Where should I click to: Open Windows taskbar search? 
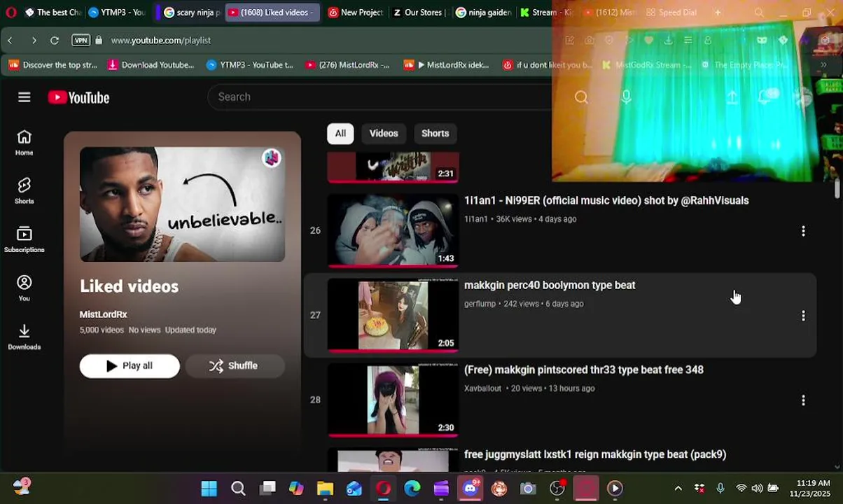click(238, 489)
